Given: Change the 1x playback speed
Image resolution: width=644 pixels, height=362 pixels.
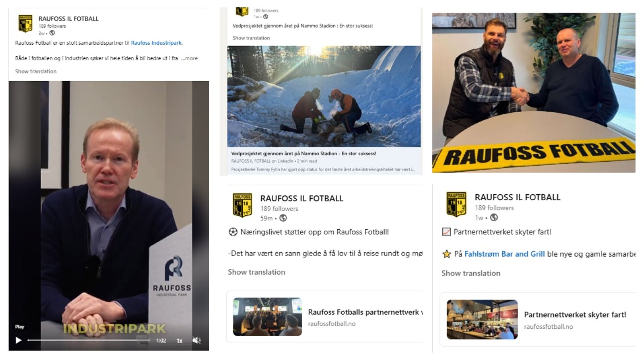Looking at the screenshot, I should 180,341.
